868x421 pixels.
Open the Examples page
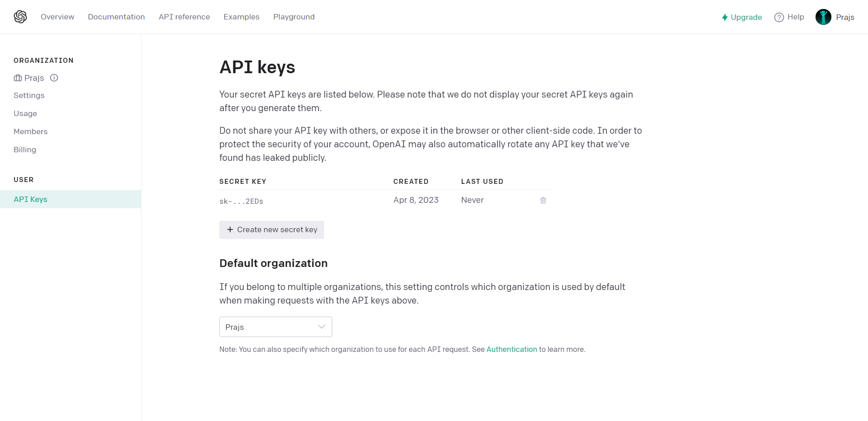(x=241, y=17)
